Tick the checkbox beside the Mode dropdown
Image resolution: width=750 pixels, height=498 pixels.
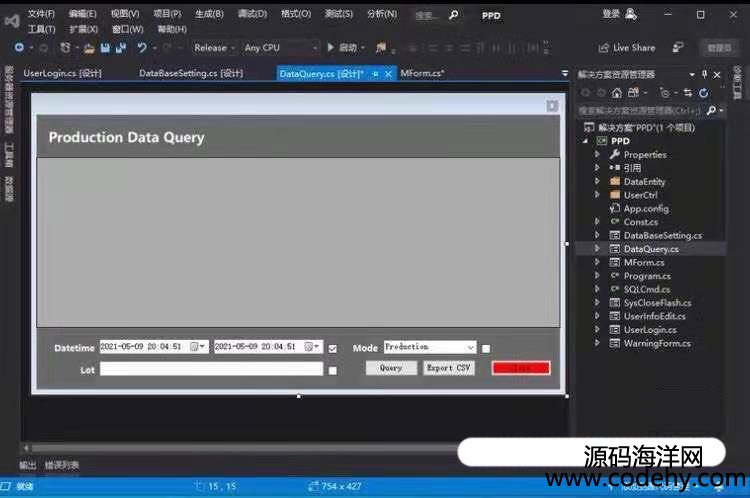coord(486,348)
